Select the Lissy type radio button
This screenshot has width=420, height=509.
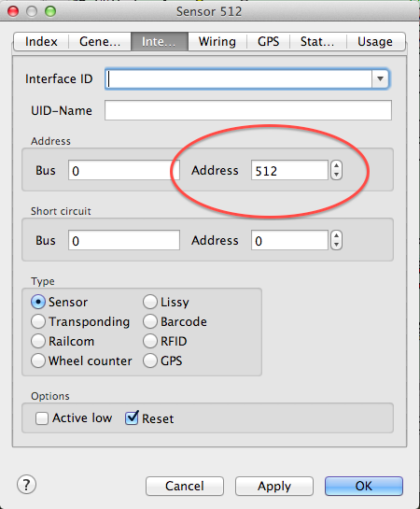click(150, 302)
